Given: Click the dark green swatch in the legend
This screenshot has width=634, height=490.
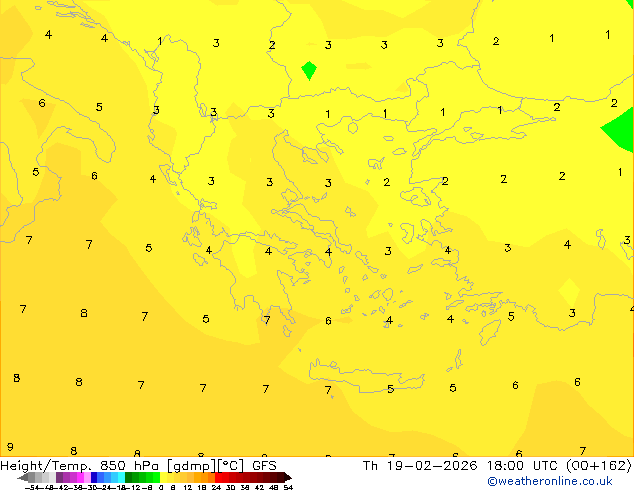Looking at the screenshot, I should (x=128, y=477).
